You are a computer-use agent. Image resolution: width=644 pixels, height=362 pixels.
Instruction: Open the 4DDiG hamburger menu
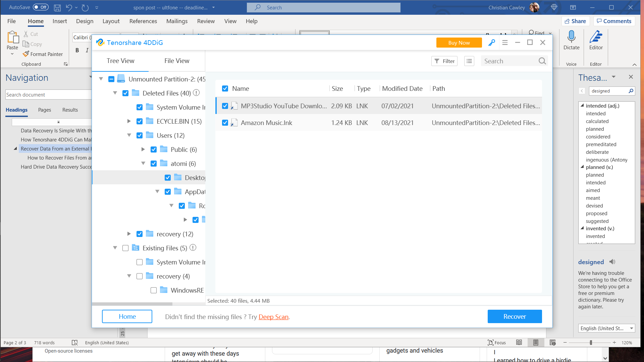tap(505, 43)
